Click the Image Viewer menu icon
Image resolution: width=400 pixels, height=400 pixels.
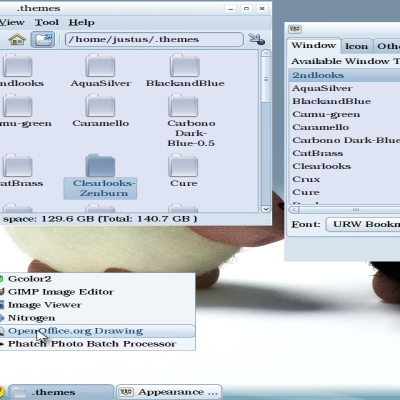(1, 305)
